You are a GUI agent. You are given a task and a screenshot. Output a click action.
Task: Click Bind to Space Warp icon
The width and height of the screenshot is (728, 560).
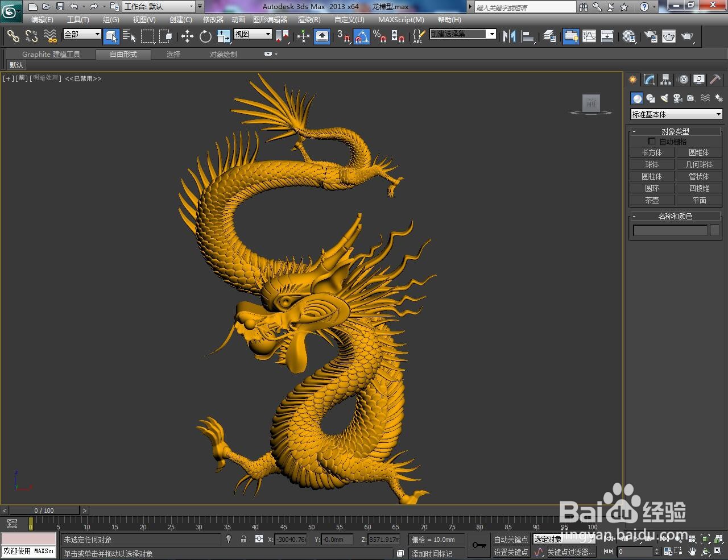coord(50,36)
